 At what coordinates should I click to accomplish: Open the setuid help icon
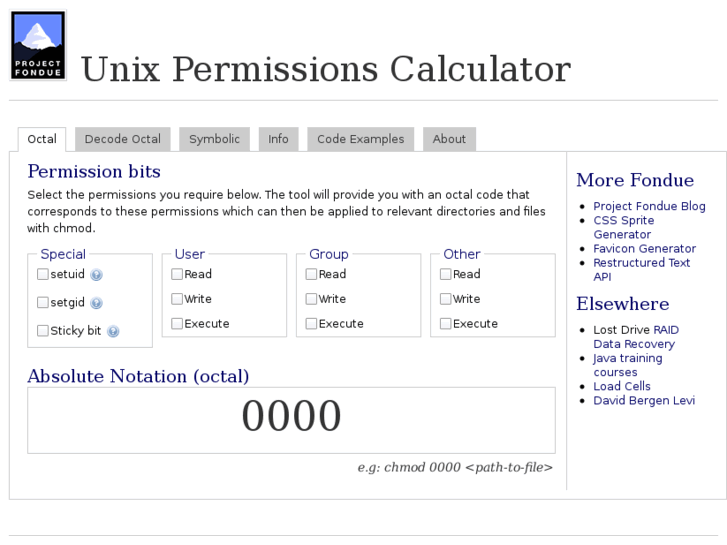[96, 275]
